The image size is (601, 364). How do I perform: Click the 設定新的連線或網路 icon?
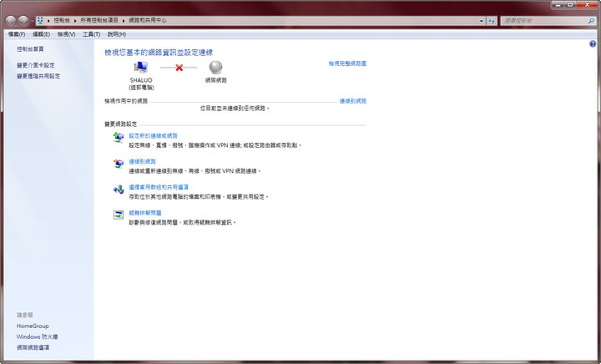[x=119, y=137]
